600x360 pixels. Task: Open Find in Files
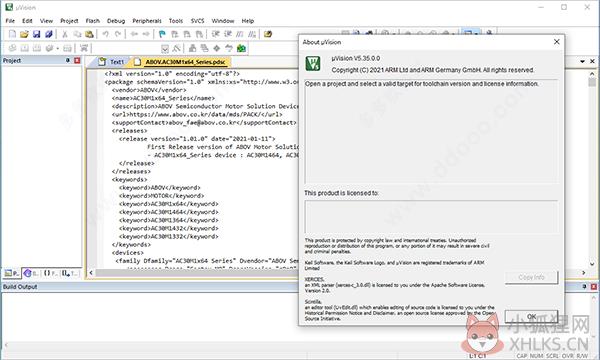(268, 34)
